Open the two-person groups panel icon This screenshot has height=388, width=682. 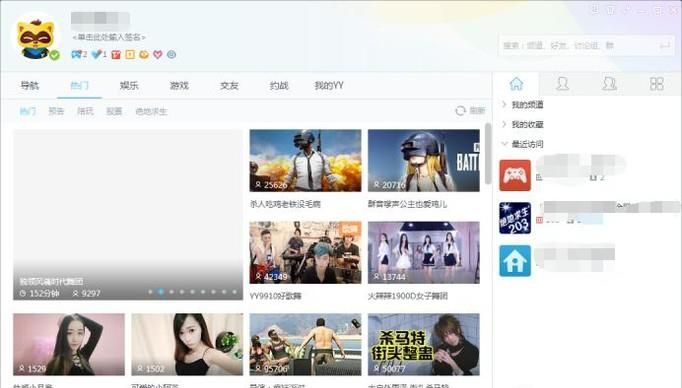pyautogui.click(x=609, y=84)
